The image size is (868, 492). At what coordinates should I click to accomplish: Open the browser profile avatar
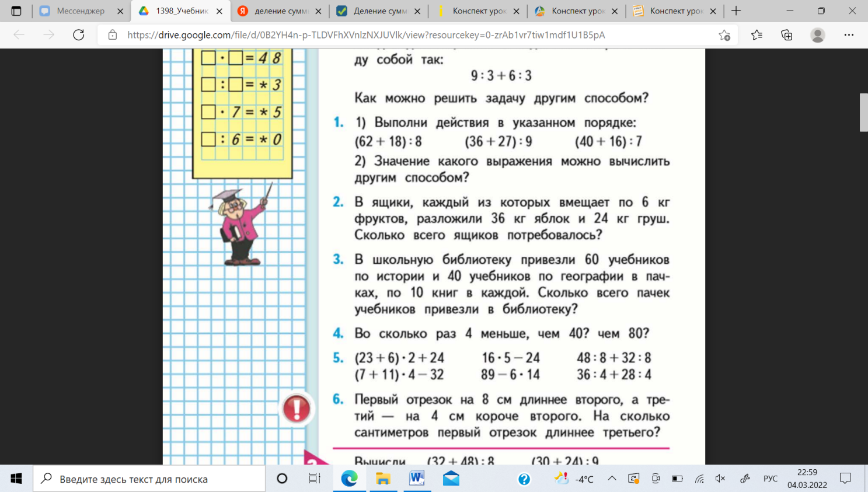[x=817, y=35]
